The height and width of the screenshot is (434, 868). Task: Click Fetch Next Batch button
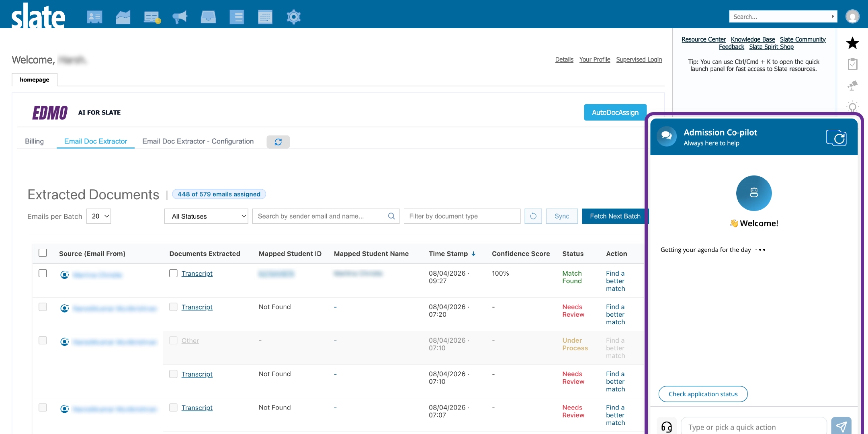[x=615, y=216]
